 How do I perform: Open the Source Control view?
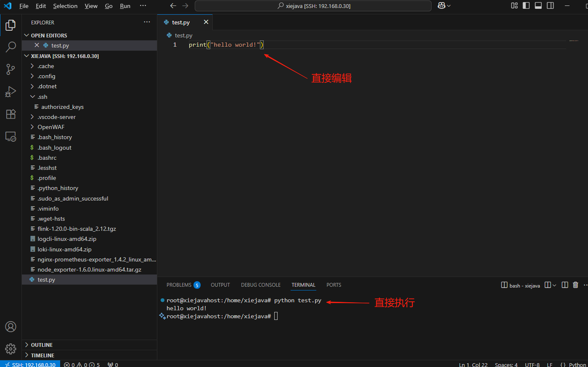(x=11, y=69)
